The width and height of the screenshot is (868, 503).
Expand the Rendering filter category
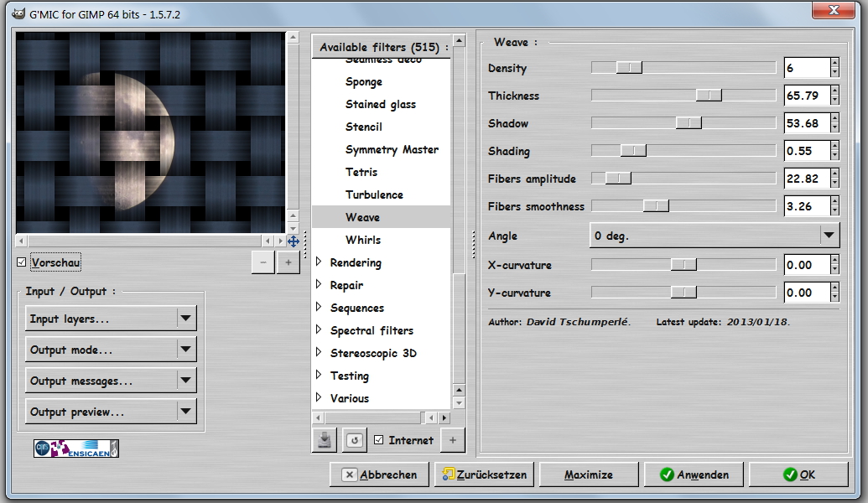(x=319, y=262)
